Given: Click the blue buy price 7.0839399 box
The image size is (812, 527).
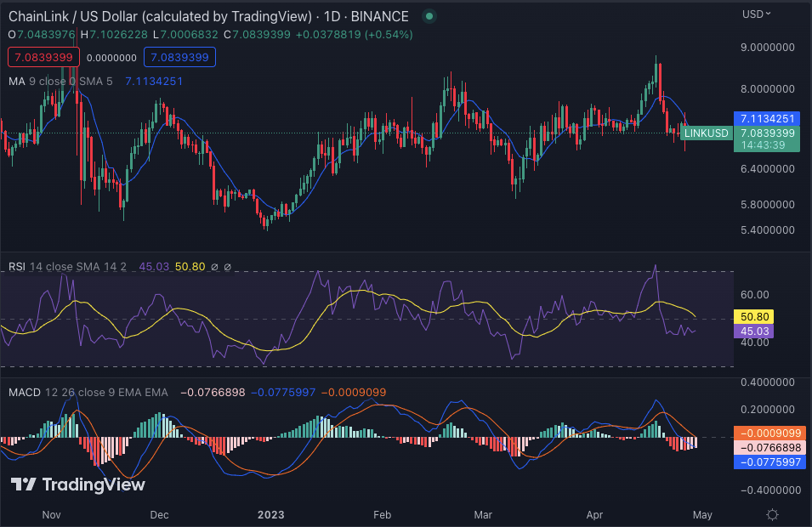Looking at the screenshot, I should [179, 58].
